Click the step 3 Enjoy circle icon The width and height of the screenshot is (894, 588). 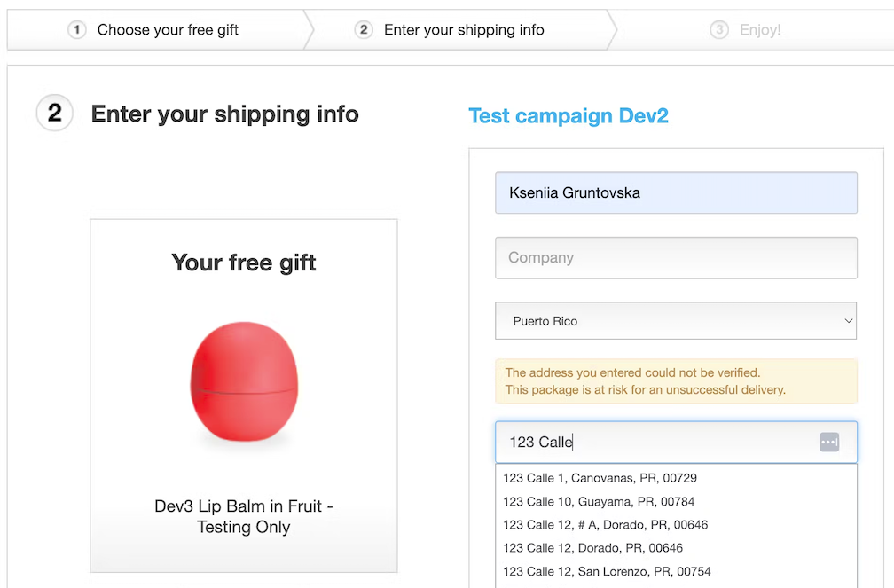719,30
